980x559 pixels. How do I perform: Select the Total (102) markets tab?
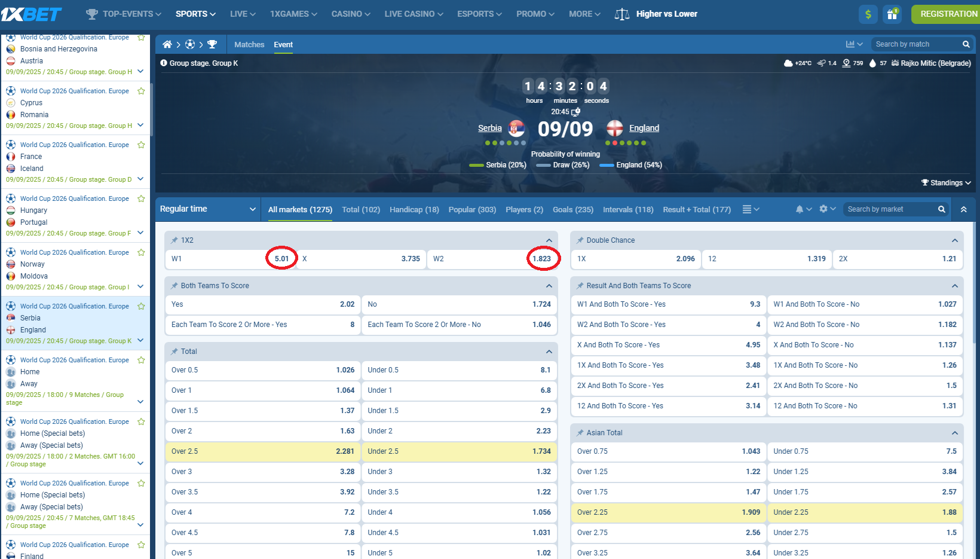(361, 209)
